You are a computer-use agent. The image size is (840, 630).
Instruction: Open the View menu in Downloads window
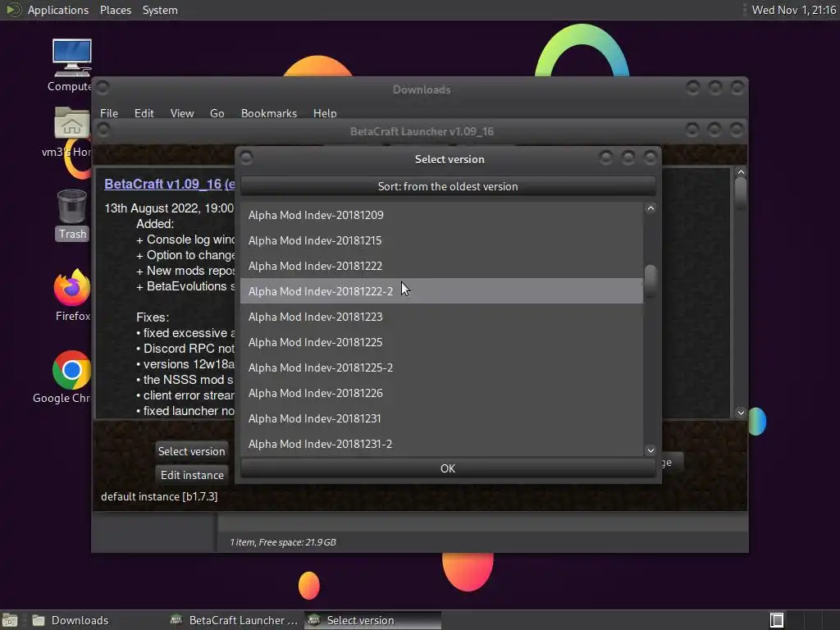tap(181, 113)
